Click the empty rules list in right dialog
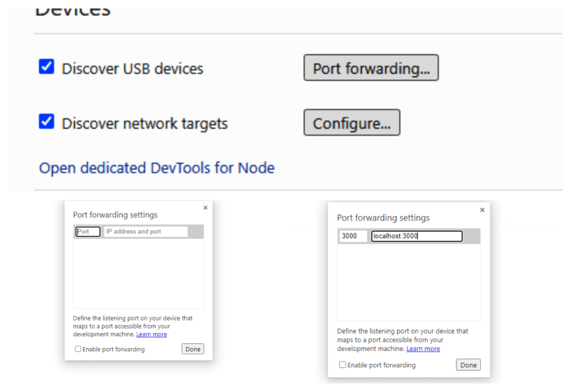571x392 pixels. (x=409, y=282)
